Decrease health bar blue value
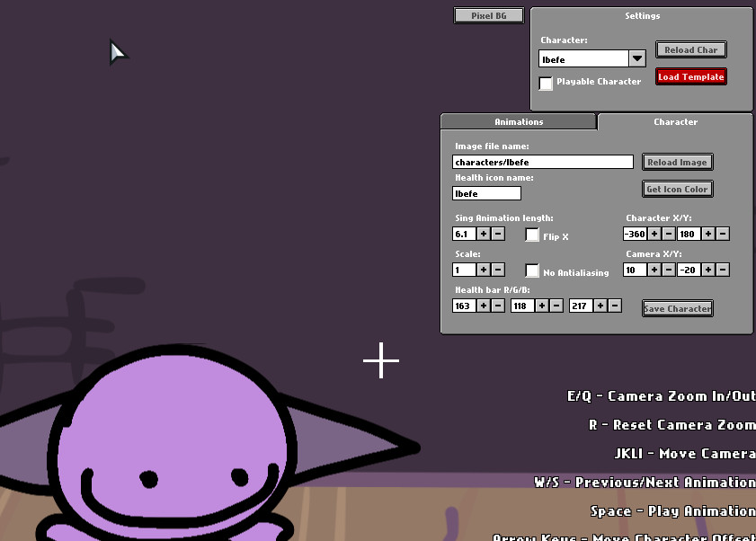The width and height of the screenshot is (756, 541). coord(615,306)
